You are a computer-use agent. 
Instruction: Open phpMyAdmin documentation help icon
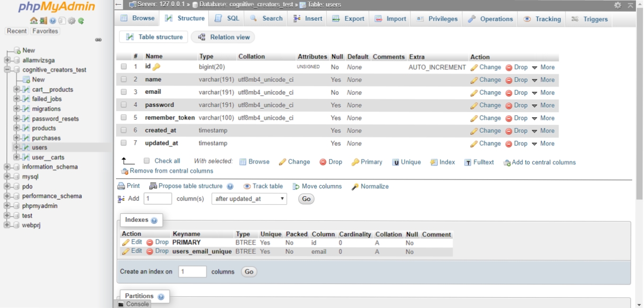[x=53, y=21]
